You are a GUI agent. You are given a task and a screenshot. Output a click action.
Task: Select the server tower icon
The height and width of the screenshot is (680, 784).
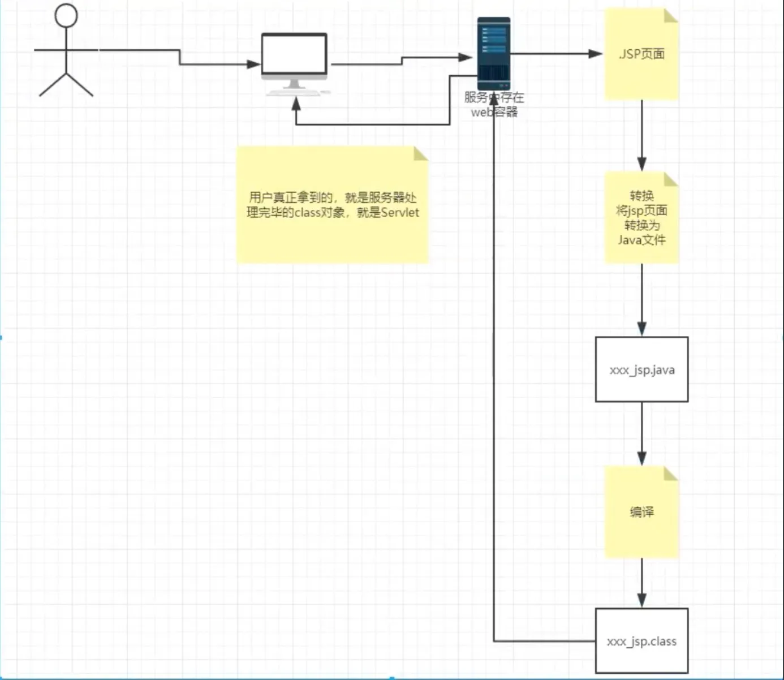[x=494, y=53]
